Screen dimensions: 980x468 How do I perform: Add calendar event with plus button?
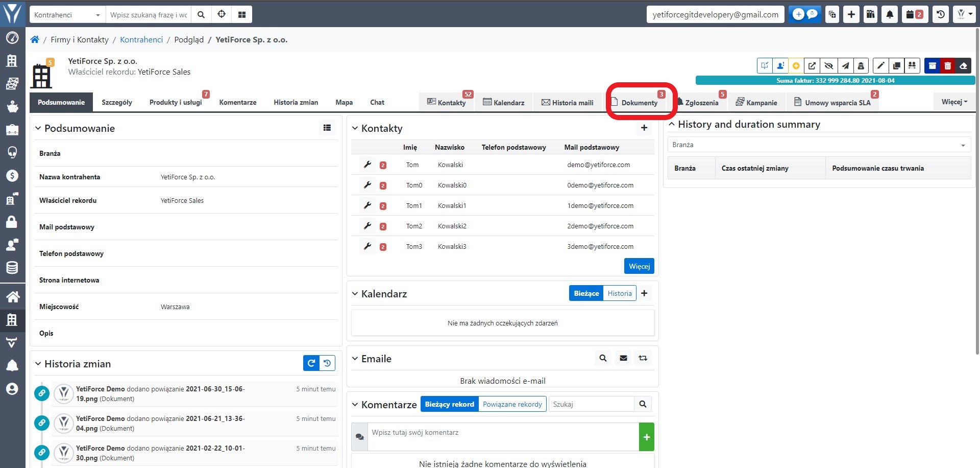point(644,293)
